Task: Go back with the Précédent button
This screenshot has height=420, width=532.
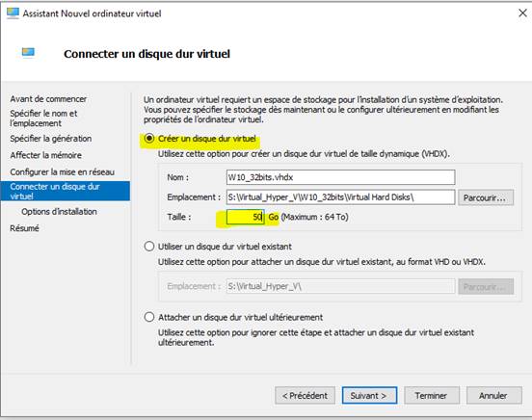Action: pyautogui.click(x=305, y=396)
